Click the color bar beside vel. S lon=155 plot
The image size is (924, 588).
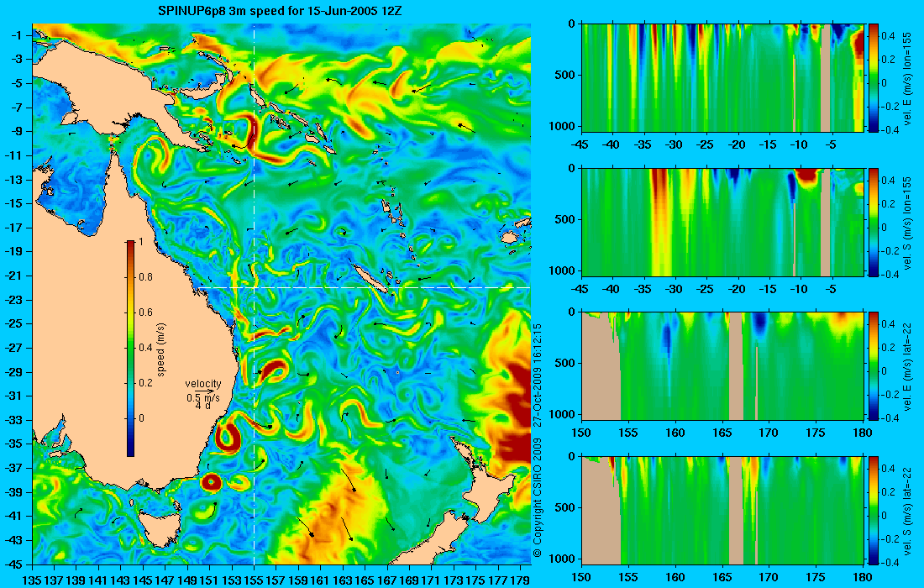tap(874, 222)
